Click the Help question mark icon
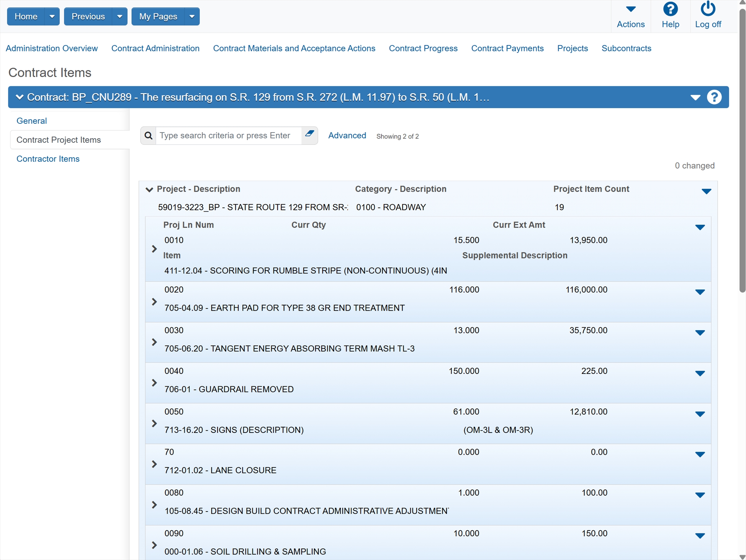746x560 pixels. pos(670,9)
